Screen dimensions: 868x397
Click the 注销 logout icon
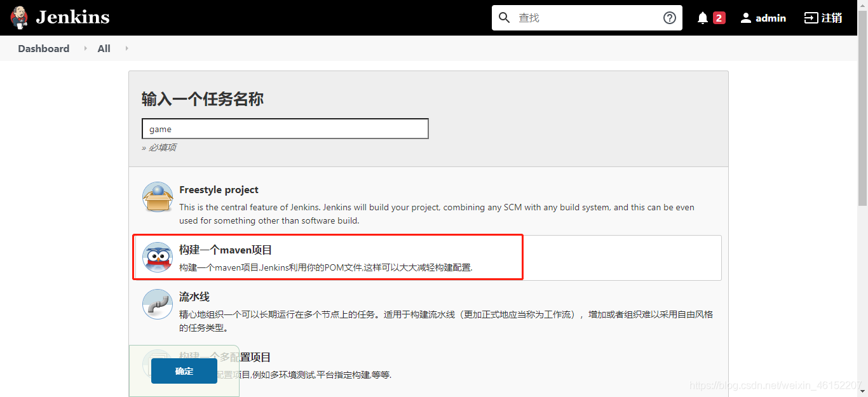[811, 18]
